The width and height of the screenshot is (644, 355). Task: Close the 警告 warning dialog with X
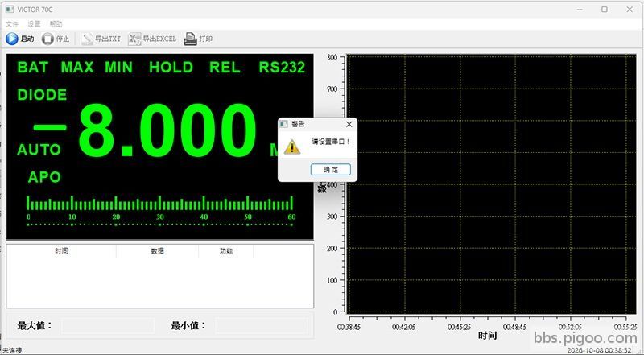coord(349,124)
